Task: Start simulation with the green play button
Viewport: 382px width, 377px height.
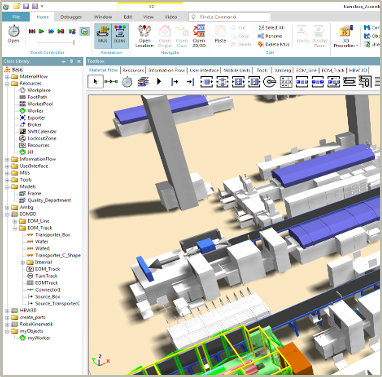Action: coord(41,31)
